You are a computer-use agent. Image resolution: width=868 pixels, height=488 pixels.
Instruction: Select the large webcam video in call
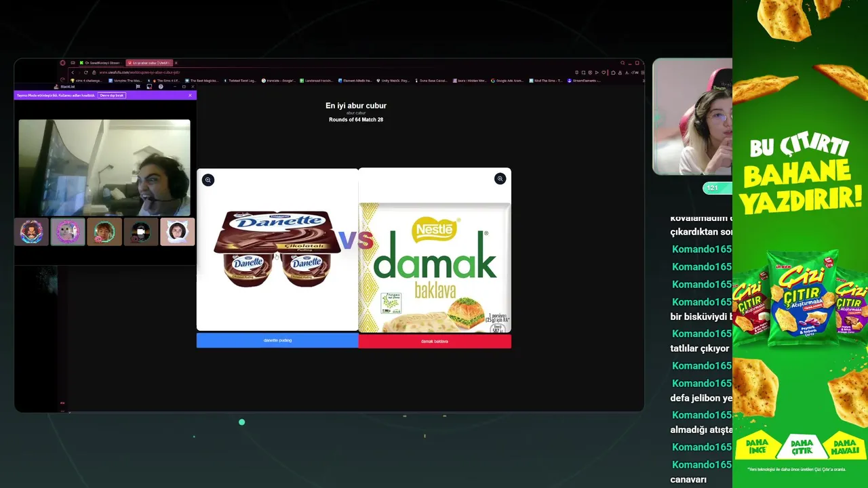[x=104, y=168]
